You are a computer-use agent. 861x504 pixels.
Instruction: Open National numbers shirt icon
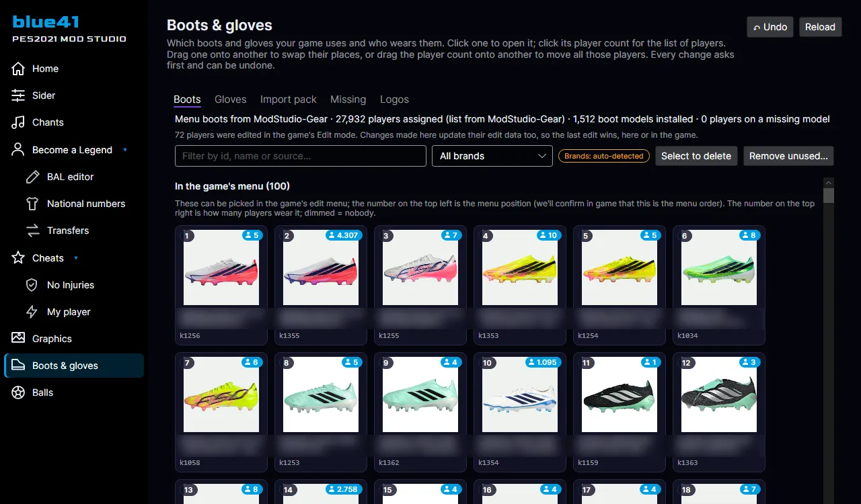(32, 204)
